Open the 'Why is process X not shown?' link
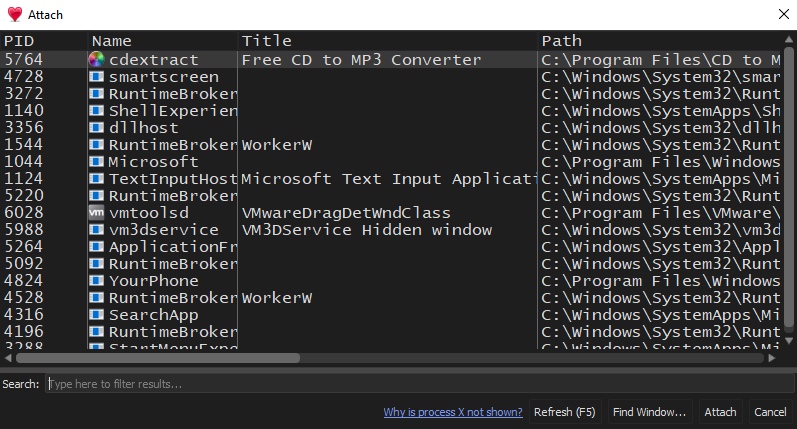 point(453,412)
